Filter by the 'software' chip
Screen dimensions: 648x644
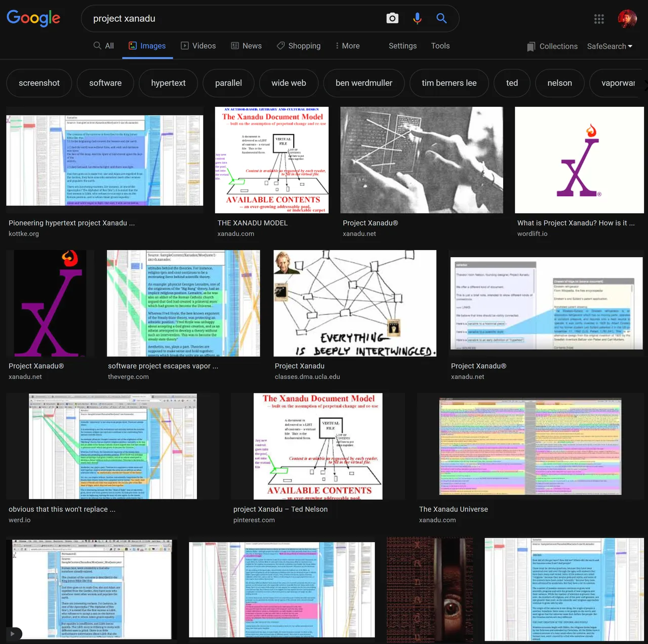(x=105, y=83)
